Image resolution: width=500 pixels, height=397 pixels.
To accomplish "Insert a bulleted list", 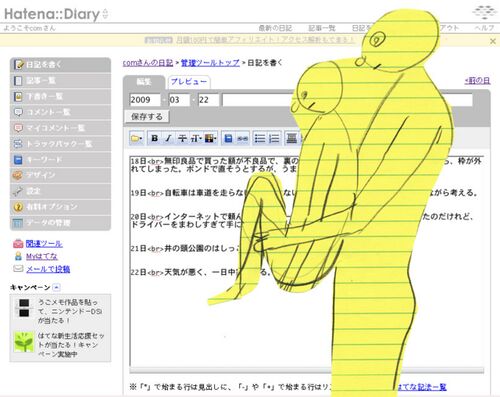I will [x=260, y=138].
